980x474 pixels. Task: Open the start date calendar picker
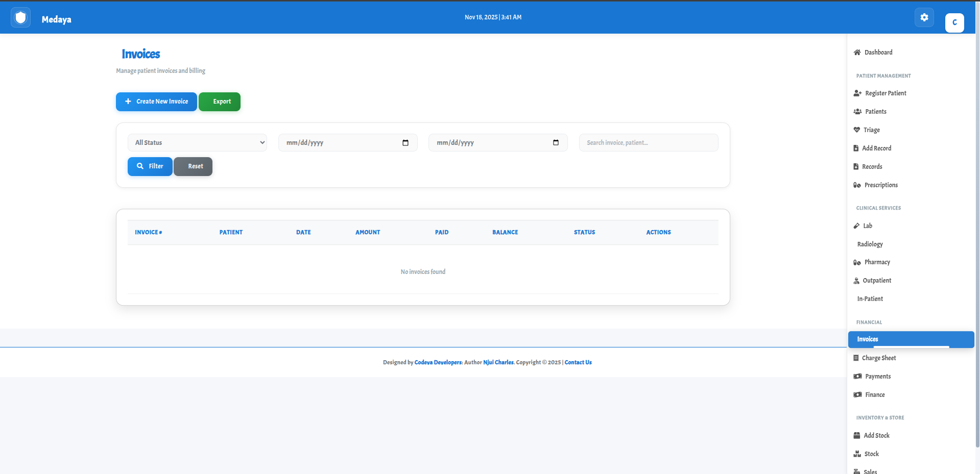[405, 142]
